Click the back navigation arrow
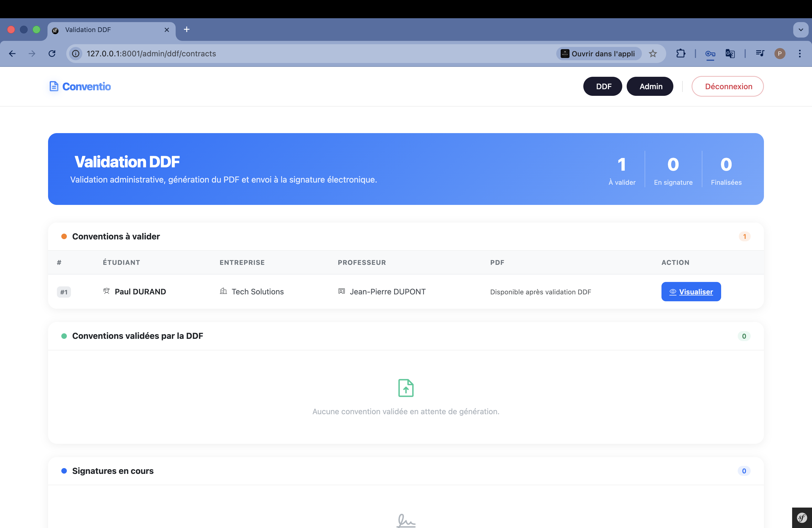 [12, 54]
